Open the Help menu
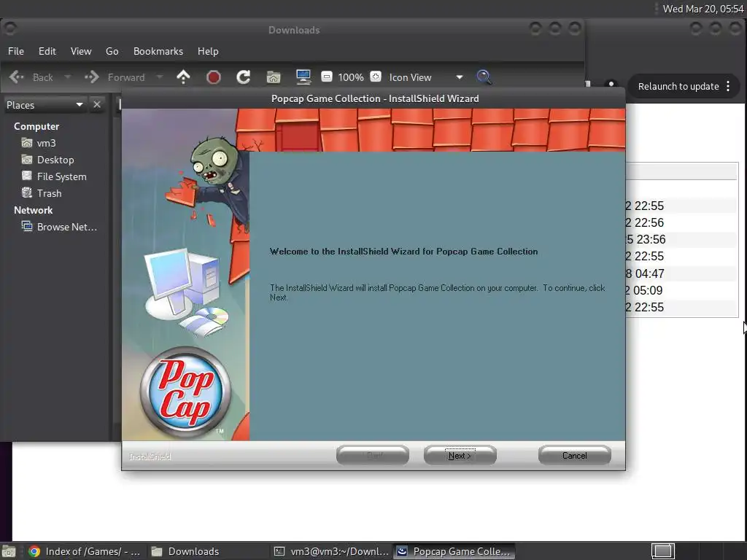Viewport: 747px width, 560px height. point(208,51)
